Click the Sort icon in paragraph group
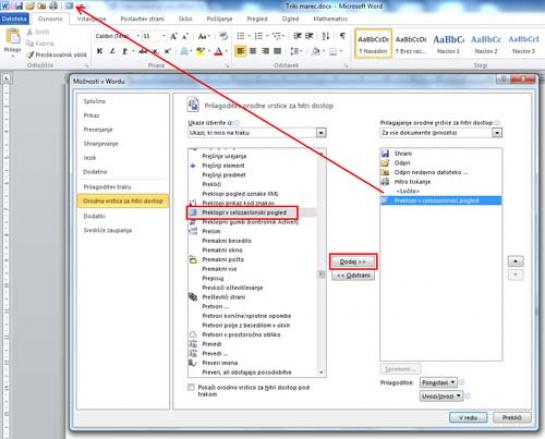Image resolution: width=545 pixels, height=439 pixels. click(x=326, y=36)
